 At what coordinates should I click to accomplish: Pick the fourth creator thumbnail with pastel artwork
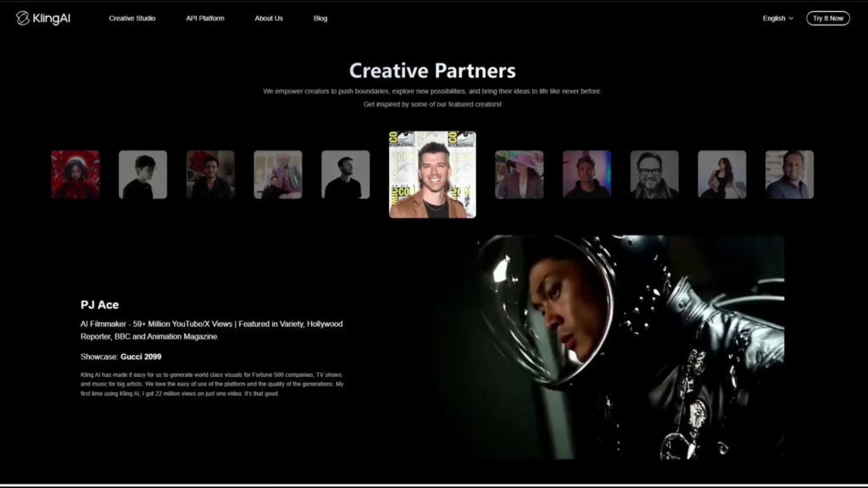pyautogui.click(x=278, y=175)
